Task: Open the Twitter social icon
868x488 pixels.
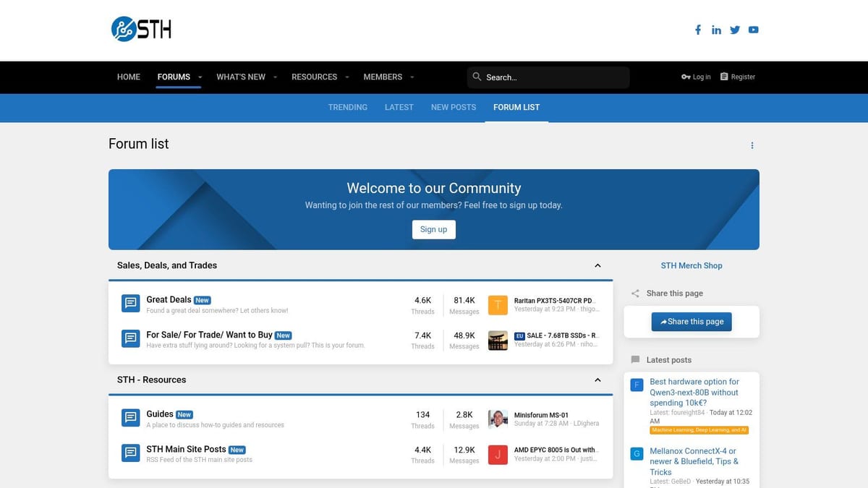Action: click(735, 30)
